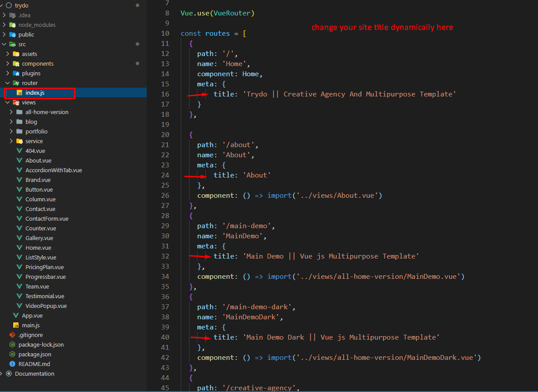Image resolution: width=538 pixels, height=392 pixels.
Task: Collapse the router folder
Action: click(7, 83)
